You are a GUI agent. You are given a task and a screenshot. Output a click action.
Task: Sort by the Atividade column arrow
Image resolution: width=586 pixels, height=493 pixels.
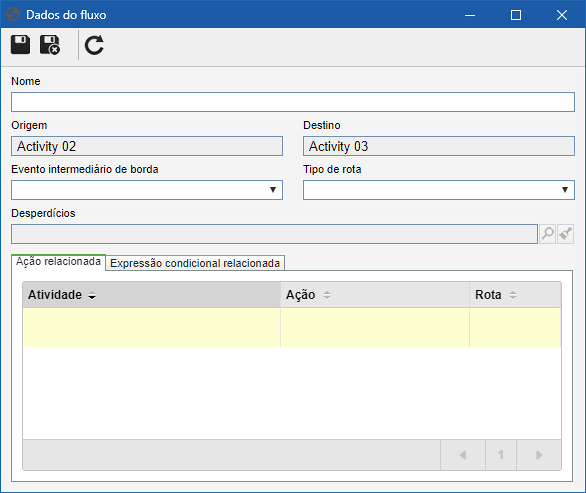(92, 295)
